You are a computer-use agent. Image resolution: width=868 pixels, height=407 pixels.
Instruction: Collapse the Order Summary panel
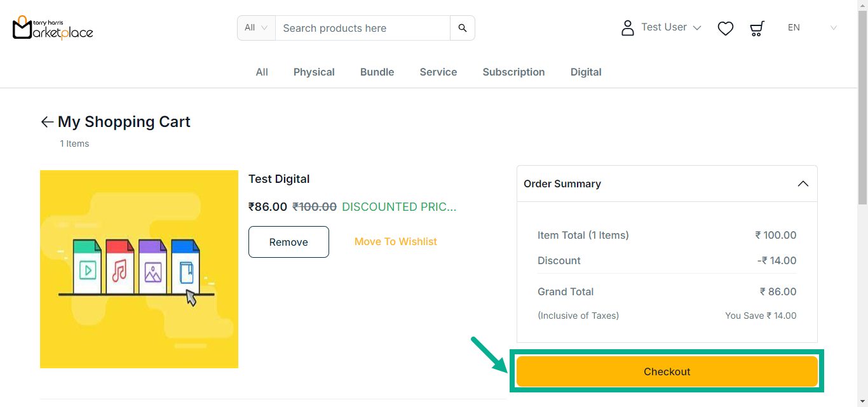click(803, 183)
